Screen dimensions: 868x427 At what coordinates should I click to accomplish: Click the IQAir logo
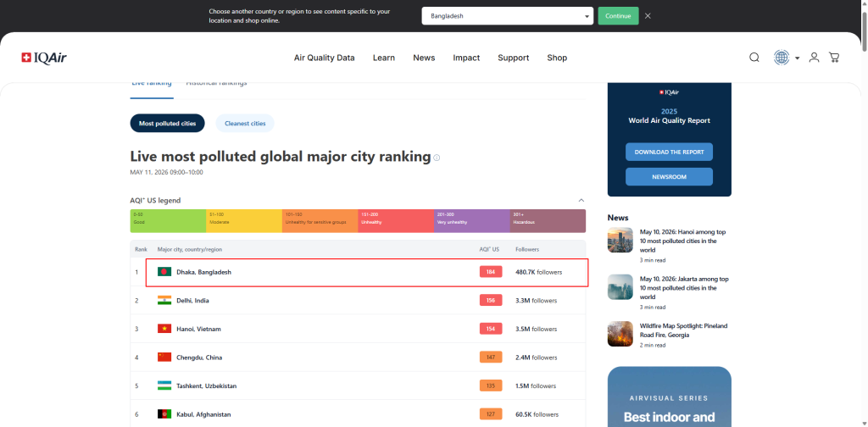[44, 58]
